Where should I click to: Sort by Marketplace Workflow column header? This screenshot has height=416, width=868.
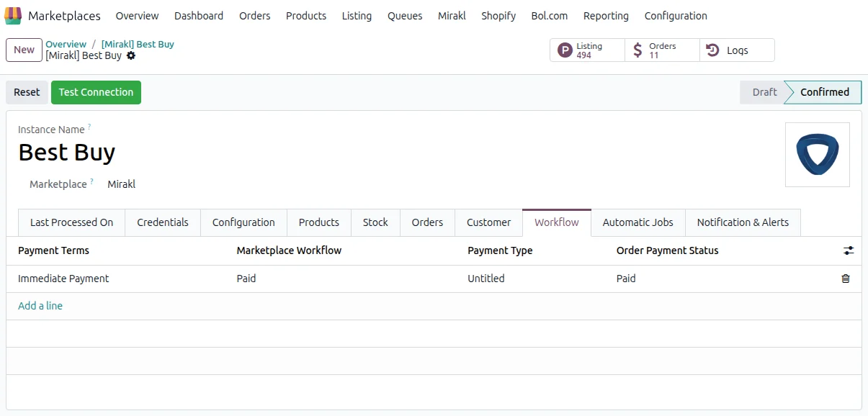pos(289,250)
